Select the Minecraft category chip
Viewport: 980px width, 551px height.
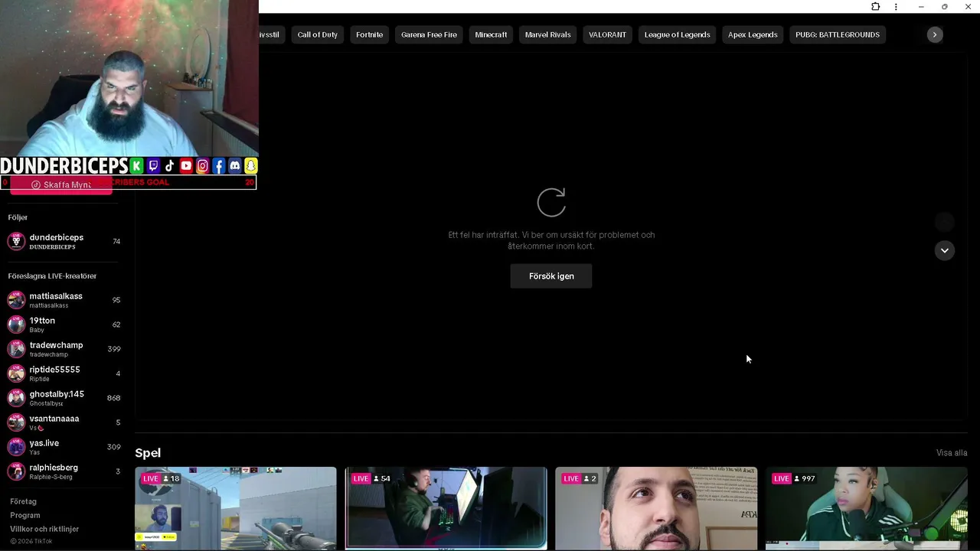click(491, 34)
